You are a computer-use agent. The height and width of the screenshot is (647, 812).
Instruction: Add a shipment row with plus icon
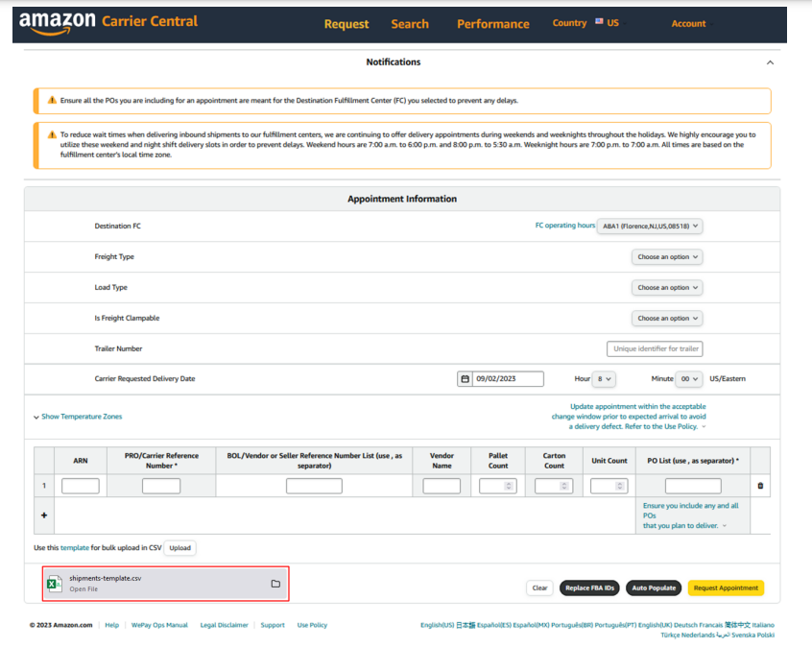[x=44, y=515]
